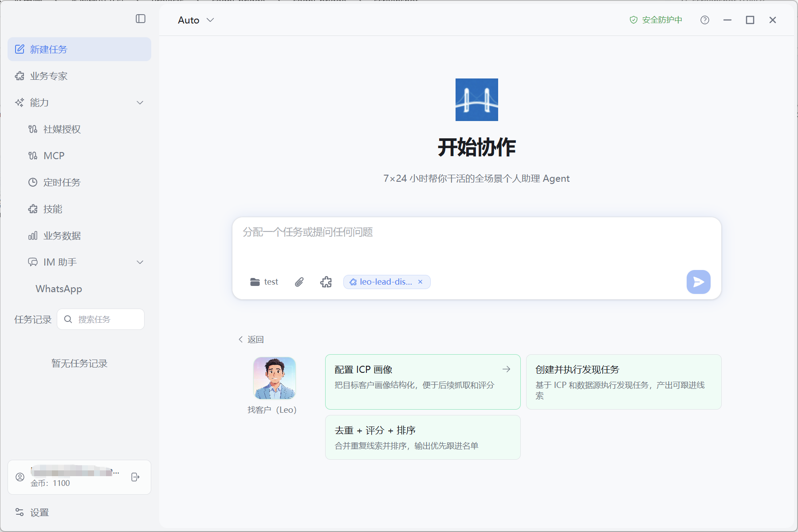Click the 业务专家 puzzle icon

point(20,76)
